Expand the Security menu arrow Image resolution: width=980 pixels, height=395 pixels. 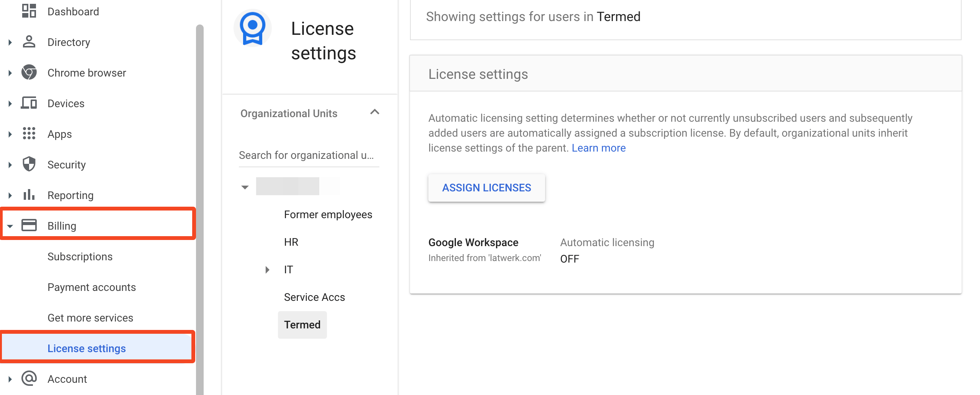(x=10, y=165)
